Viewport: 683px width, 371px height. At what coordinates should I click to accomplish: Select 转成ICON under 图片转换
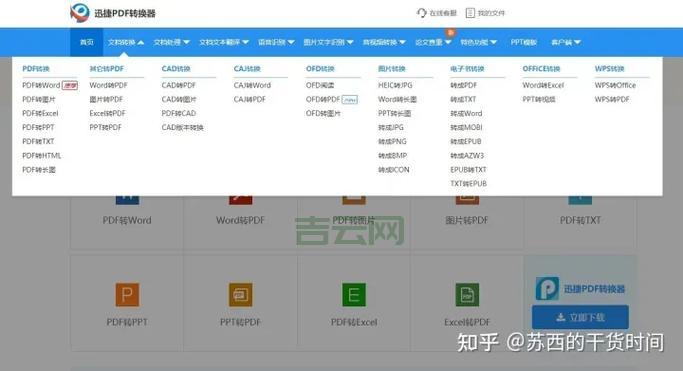pyautogui.click(x=394, y=169)
